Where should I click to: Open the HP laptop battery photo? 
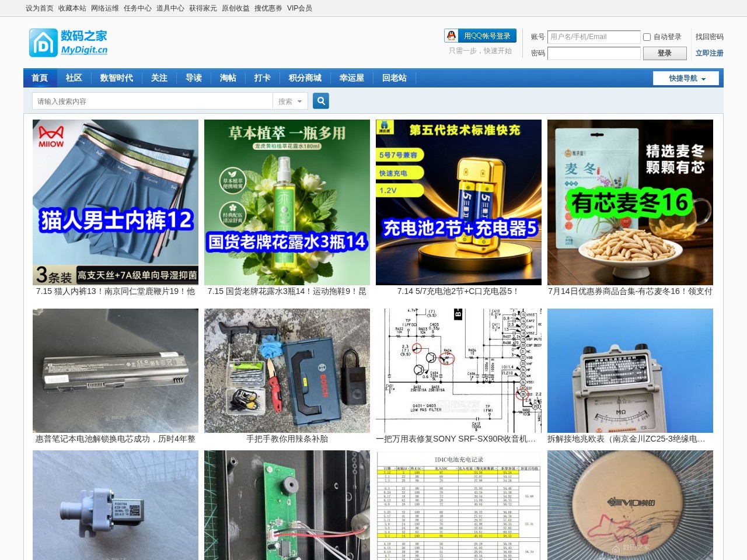(116, 370)
